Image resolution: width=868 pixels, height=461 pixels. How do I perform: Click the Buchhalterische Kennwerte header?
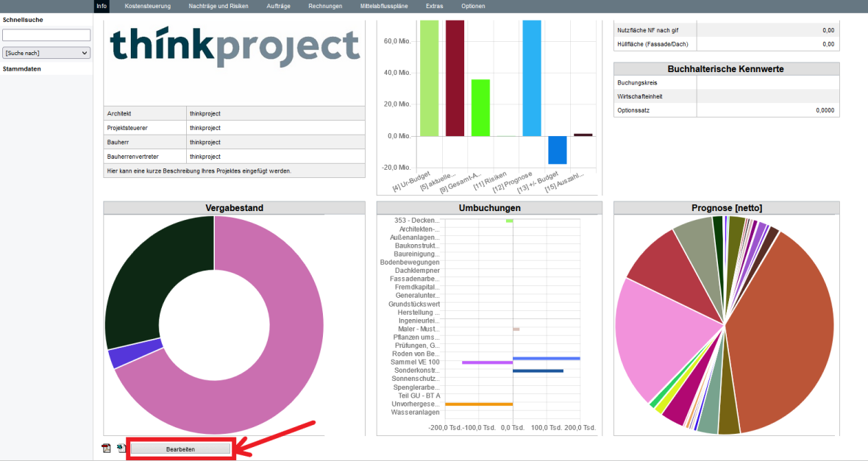click(726, 69)
